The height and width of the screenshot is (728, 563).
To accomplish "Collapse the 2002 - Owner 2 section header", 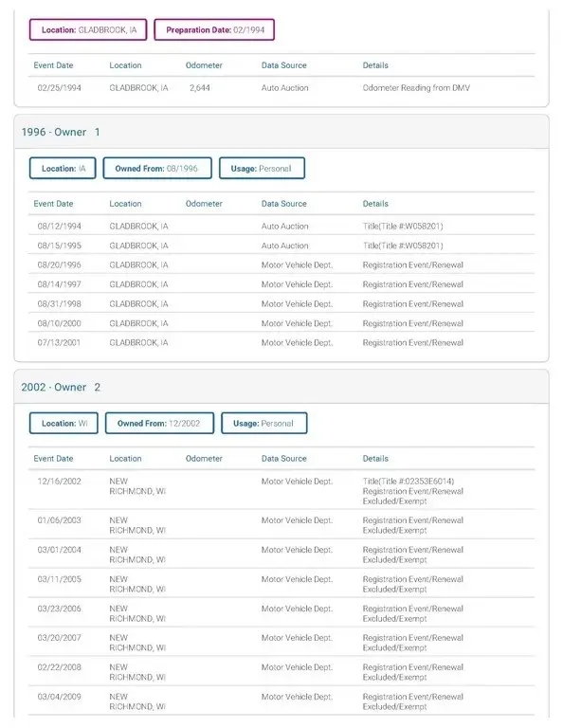I will coord(281,387).
